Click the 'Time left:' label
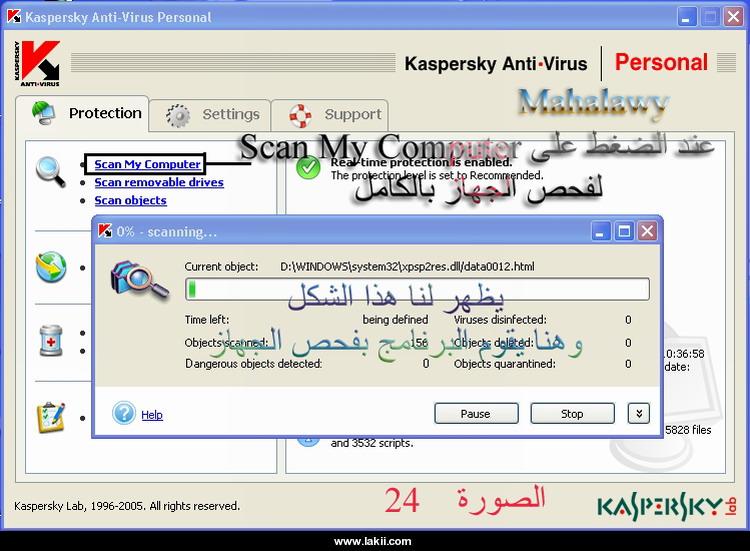Viewport: 750px width, 551px height. click(207, 319)
